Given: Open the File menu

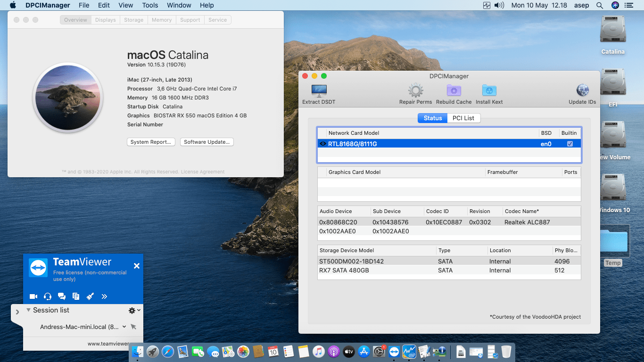Looking at the screenshot, I should 84,5.
